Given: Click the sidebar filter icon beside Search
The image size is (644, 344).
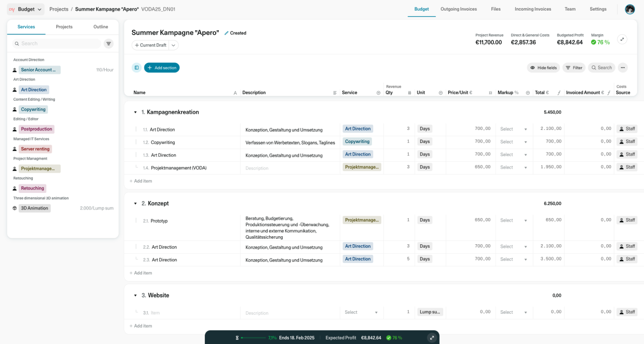Looking at the screenshot, I should click(x=109, y=44).
